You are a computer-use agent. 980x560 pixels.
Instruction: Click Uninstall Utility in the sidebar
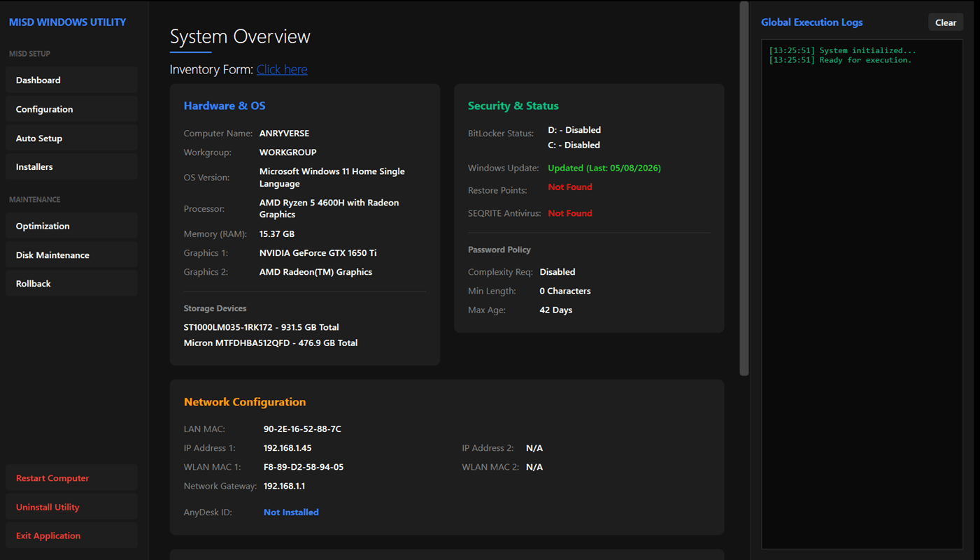[71, 507]
